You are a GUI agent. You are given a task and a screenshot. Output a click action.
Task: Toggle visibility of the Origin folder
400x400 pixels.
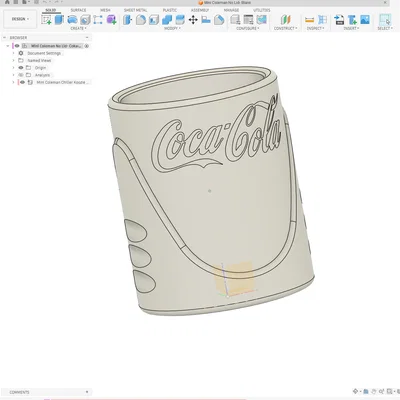click(21, 68)
